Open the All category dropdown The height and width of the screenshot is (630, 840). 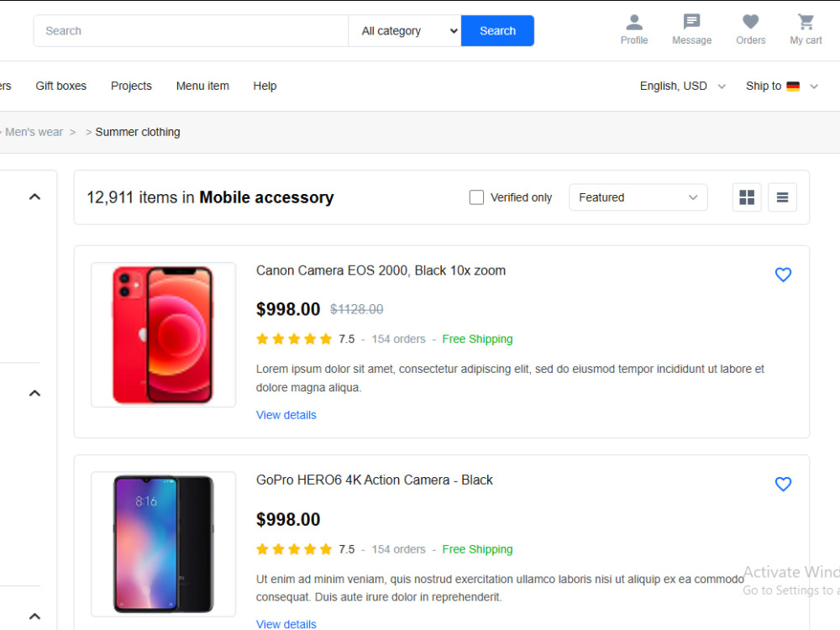click(405, 30)
